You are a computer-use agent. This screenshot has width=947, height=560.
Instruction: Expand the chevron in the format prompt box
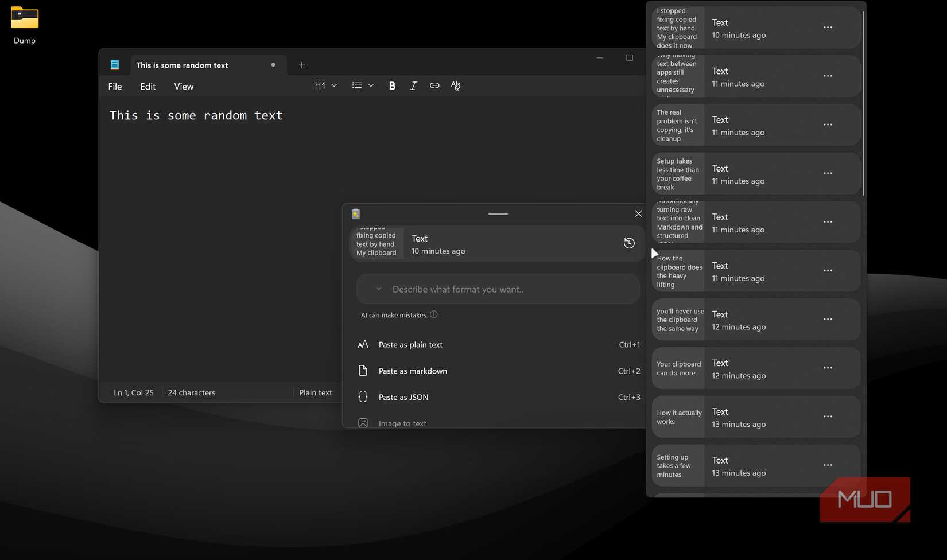pos(379,289)
